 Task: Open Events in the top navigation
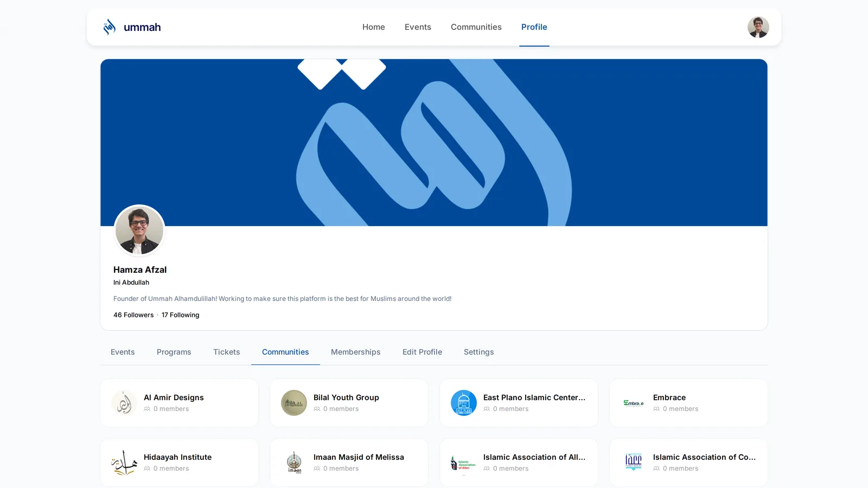click(x=418, y=27)
